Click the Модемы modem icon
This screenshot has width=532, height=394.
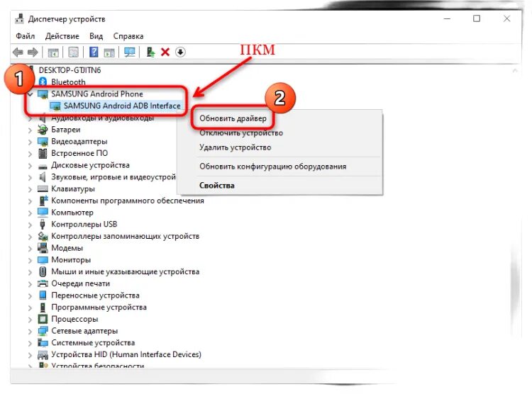pyautogui.click(x=43, y=248)
